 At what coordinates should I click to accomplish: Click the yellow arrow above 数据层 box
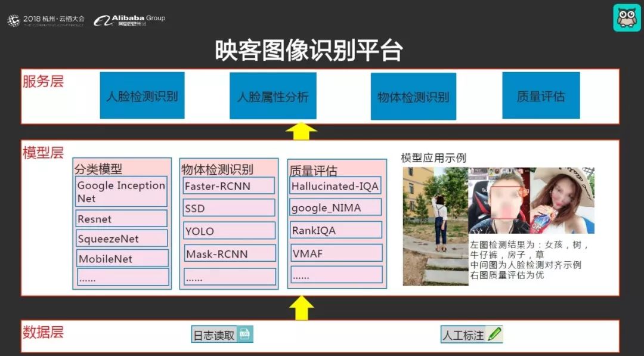coord(302,308)
